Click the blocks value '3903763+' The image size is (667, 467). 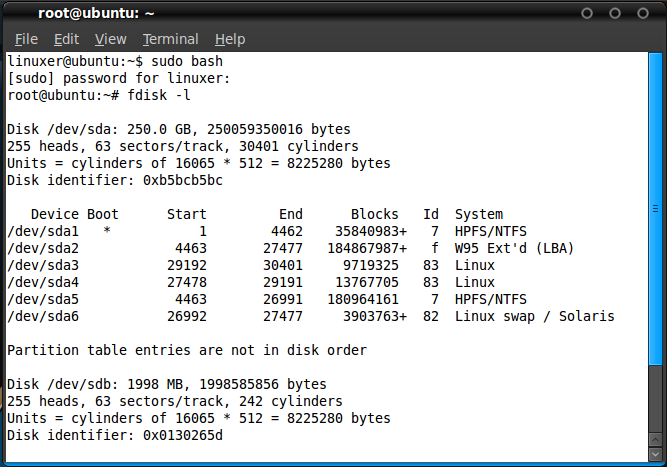point(375,316)
